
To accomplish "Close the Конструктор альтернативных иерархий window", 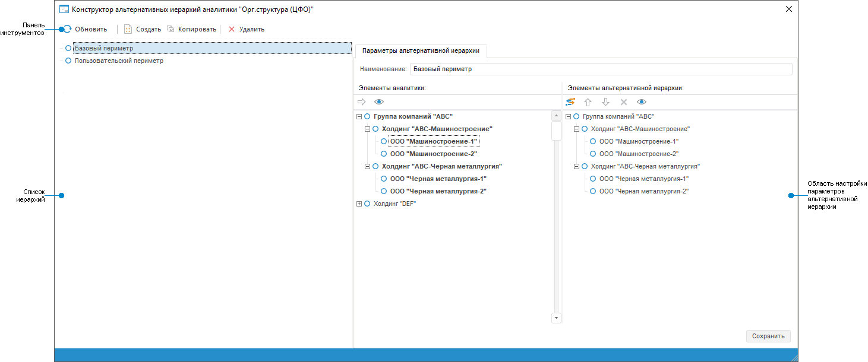I will [789, 9].
